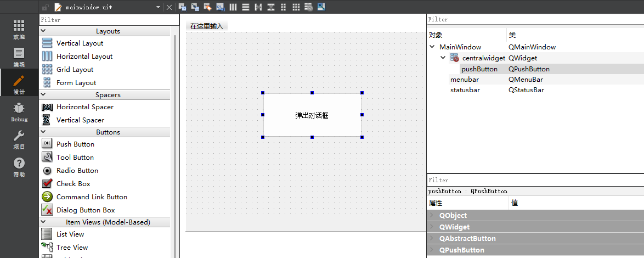The image size is (644, 258).
Task: Collapse the MainWindow tree node
Action: click(x=432, y=47)
